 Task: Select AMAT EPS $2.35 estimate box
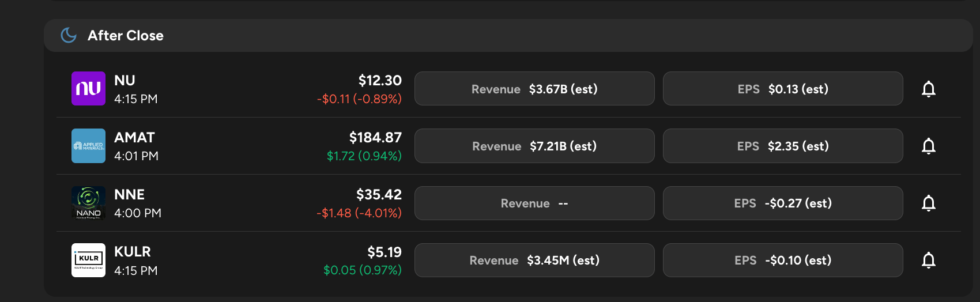click(783, 146)
